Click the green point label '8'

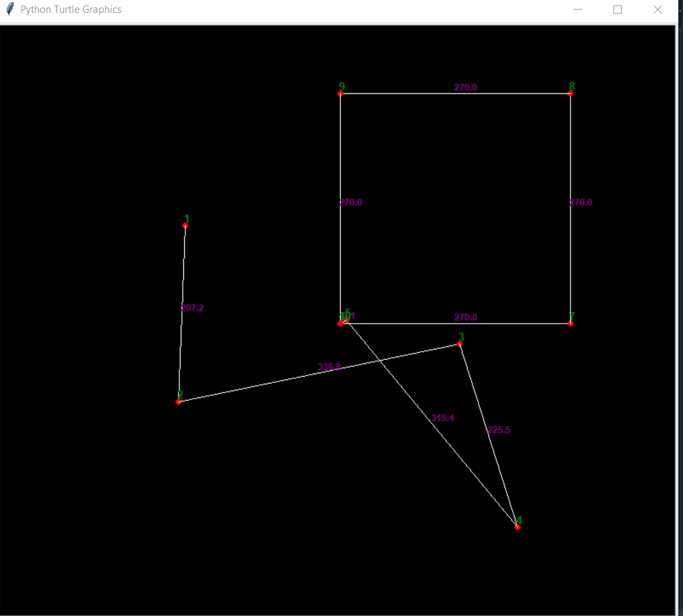572,87
